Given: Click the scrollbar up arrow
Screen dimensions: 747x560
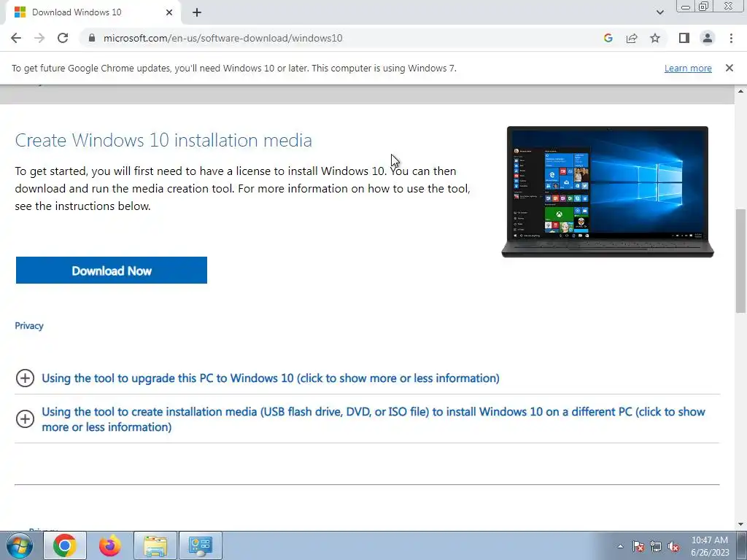Looking at the screenshot, I should tap(740, 91).
